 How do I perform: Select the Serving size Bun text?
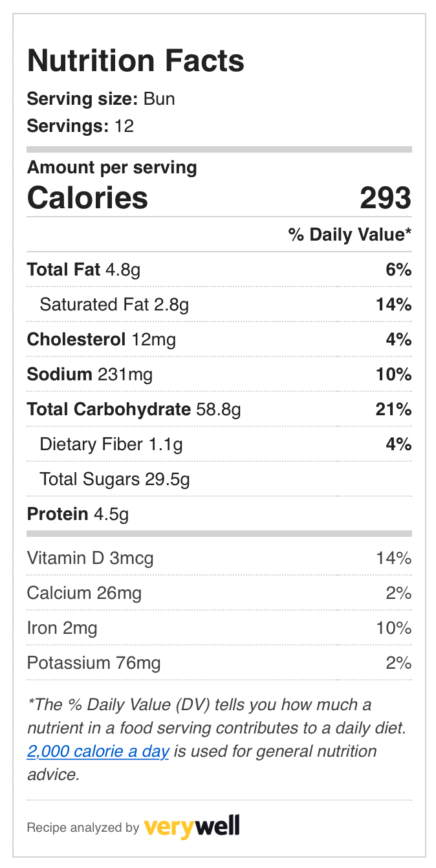(x=101, y=99)
